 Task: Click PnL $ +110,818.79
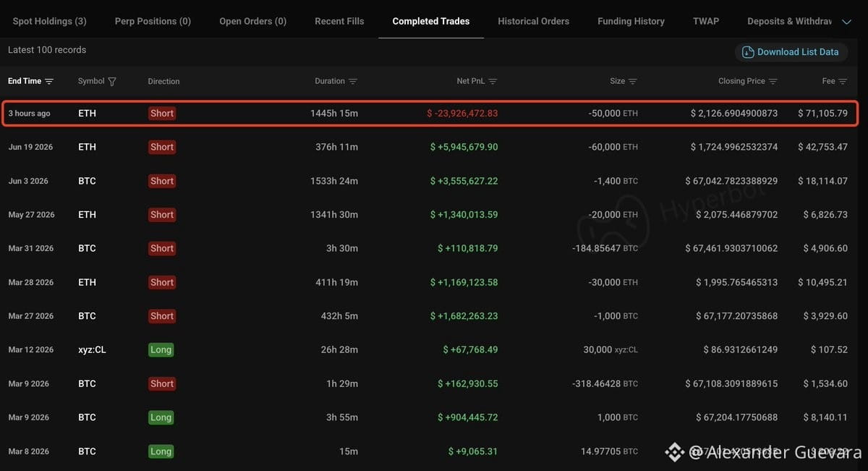467,248
